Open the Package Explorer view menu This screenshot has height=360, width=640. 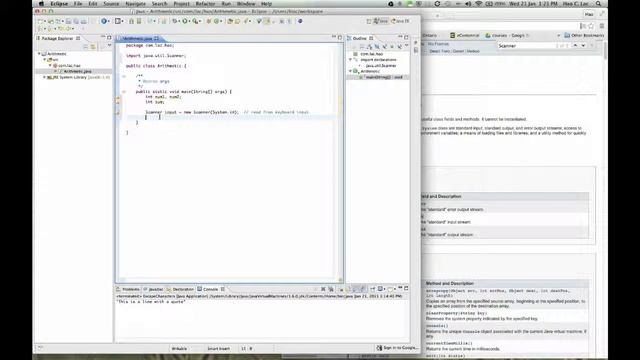(109, 46)
